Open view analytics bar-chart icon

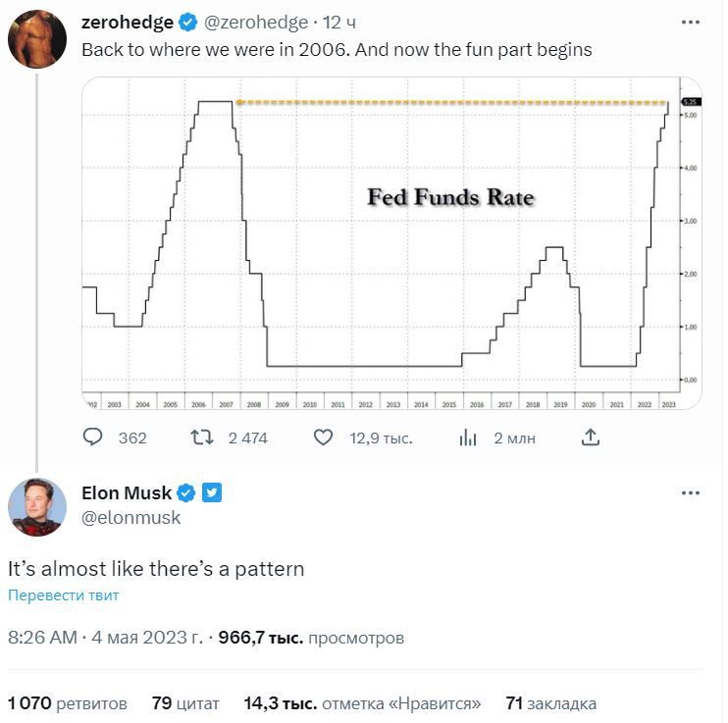tap(467, 438)
